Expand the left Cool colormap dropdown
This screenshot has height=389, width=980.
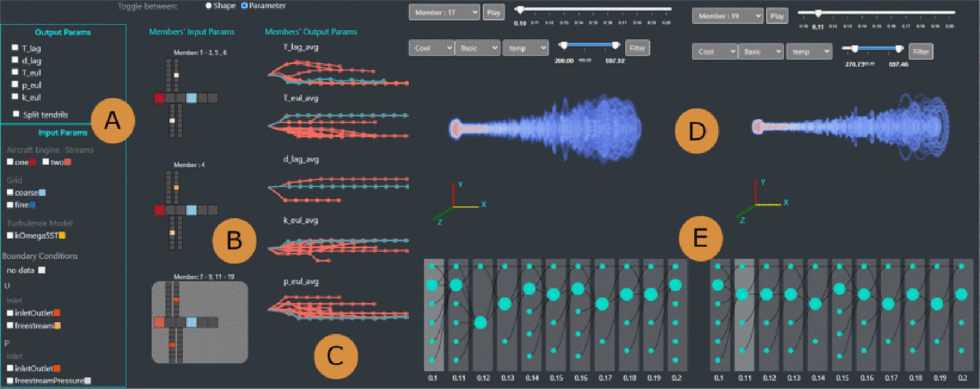click(x=431, y=48)
